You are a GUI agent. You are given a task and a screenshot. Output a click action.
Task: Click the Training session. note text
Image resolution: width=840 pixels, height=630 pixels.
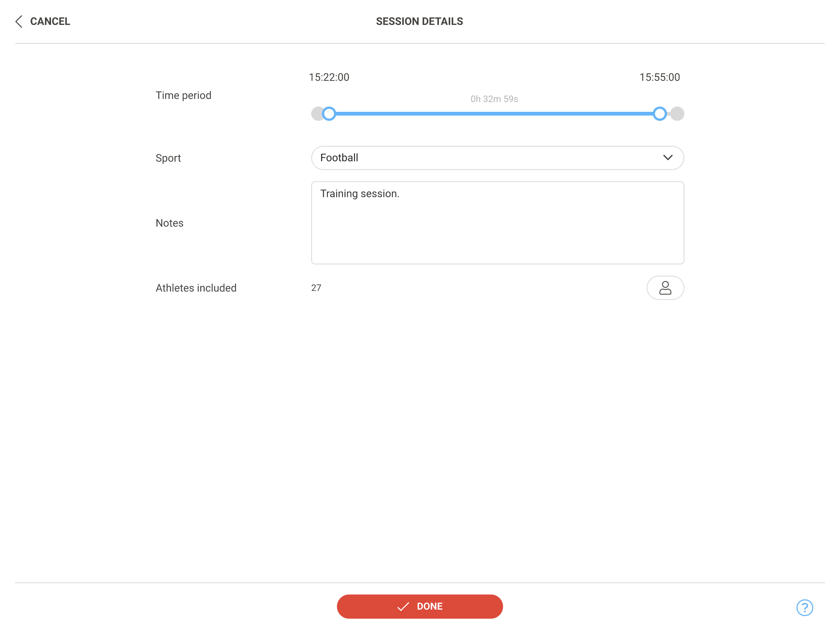tap(360, 194)
